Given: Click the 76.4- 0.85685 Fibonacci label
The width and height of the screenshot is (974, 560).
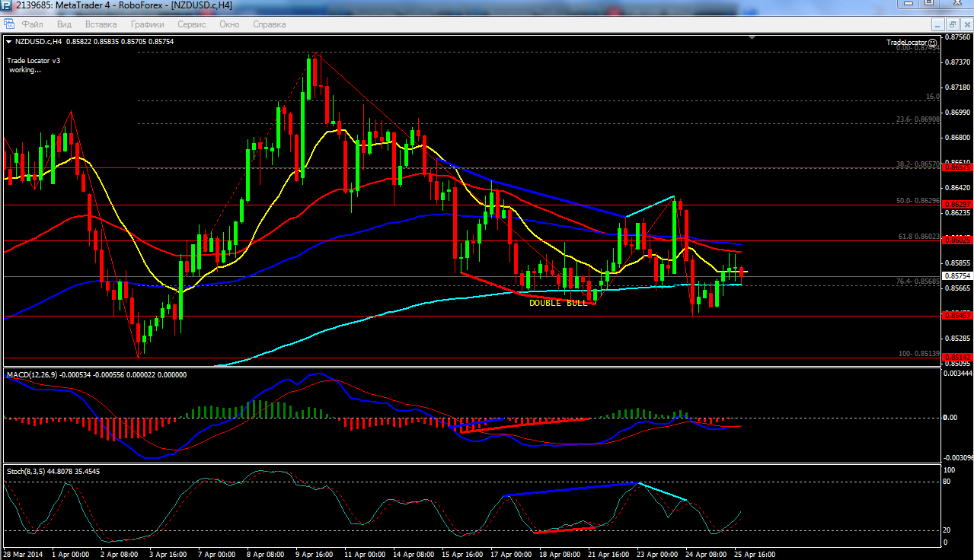Looking at the screenshot, I should pos(916,282).
